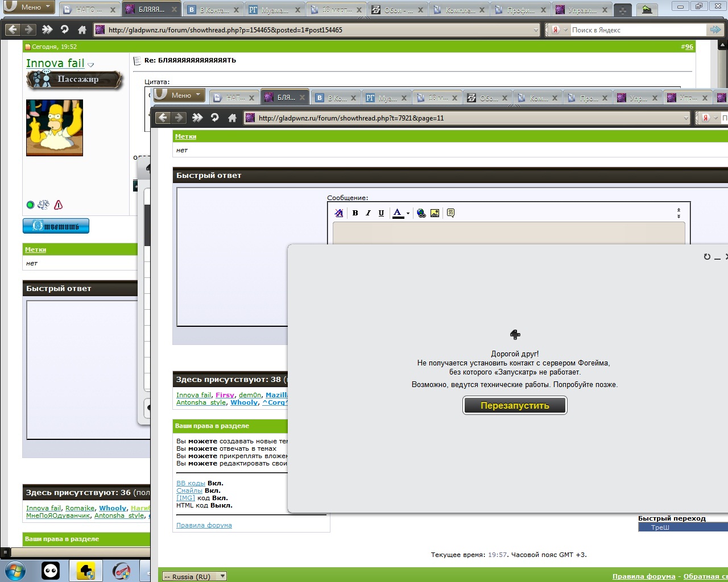Open the Firsy user profile link
Image resolution: width=728 pixels, height=582 pixels.
click(x=225, y=395)
